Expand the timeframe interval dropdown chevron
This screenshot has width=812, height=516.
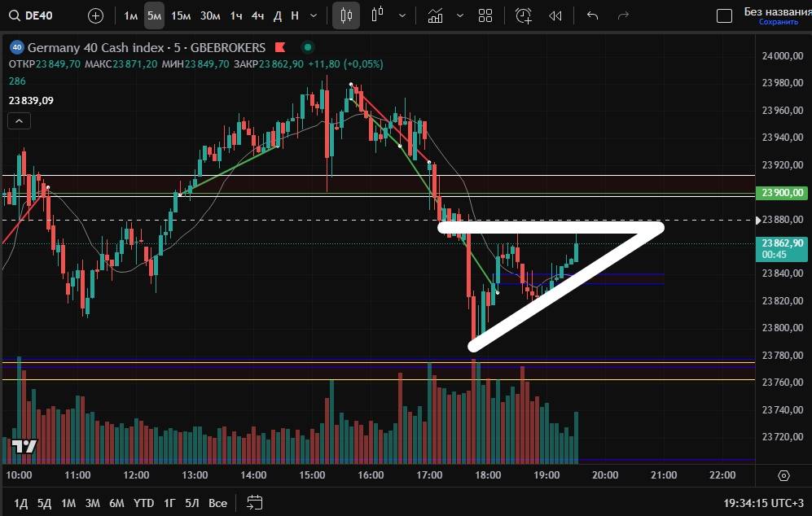click(x=314, y=15)
